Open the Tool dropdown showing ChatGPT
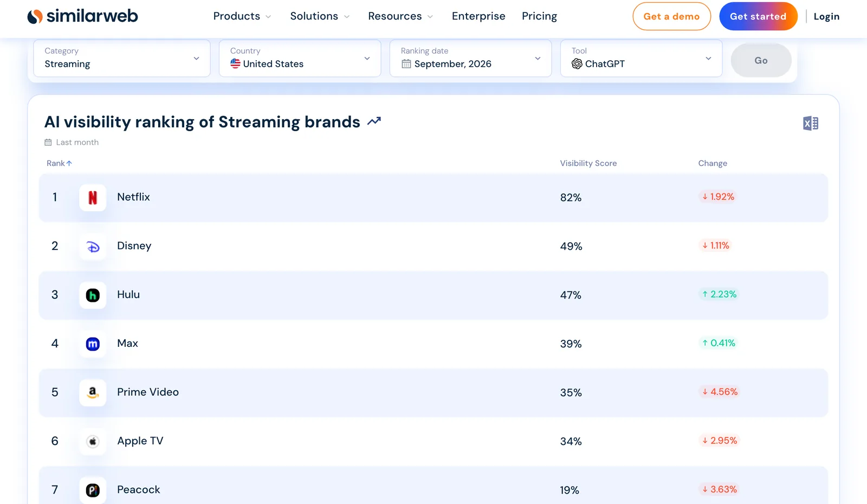 [641, 58]
